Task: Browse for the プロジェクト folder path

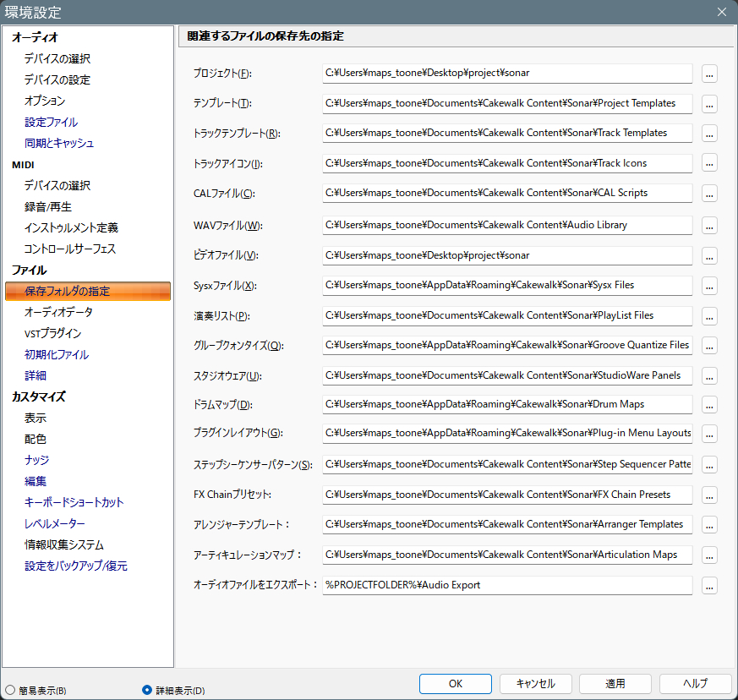Action: coord(709,74)
